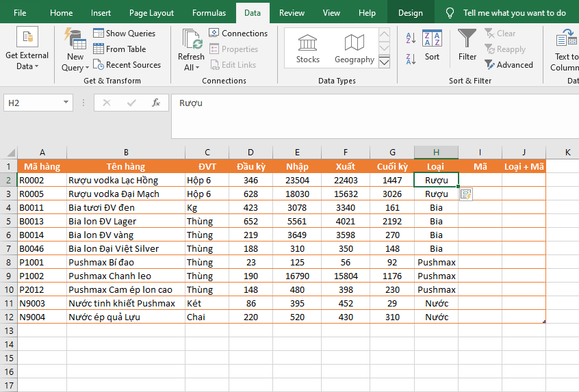Click Advanced filter option
579x392 pixels.
[x=509, y=65]
